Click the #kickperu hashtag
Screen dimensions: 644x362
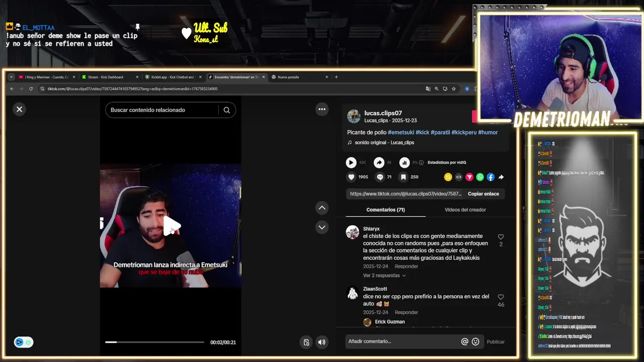464,132
